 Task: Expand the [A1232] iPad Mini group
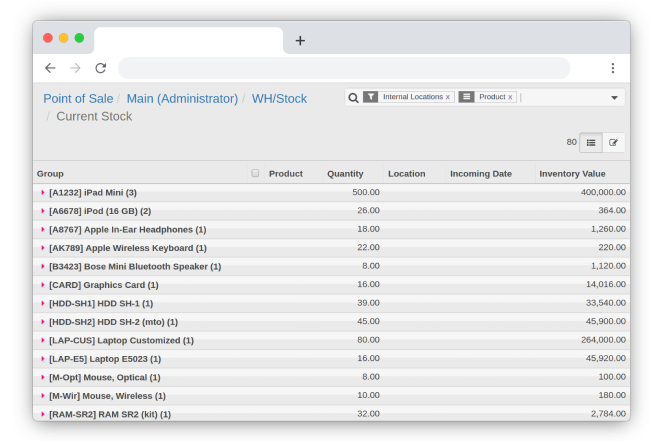tap(43, 192)
